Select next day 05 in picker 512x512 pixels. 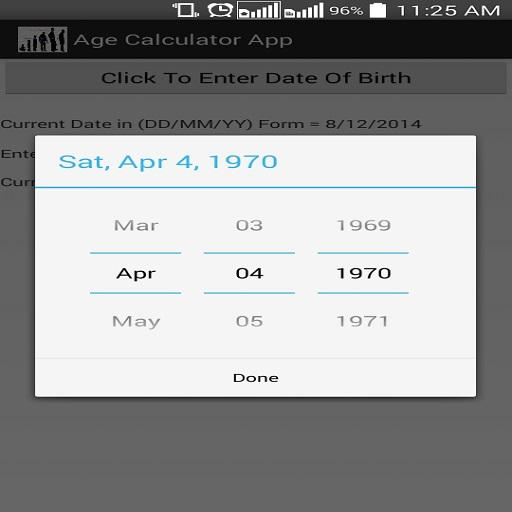[x=249, y=321]
